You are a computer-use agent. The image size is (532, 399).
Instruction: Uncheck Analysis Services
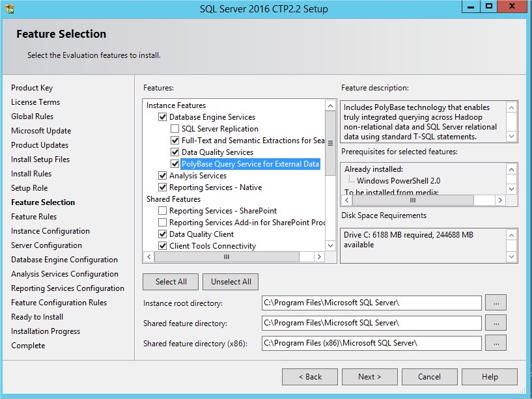[x=163, y=176]
